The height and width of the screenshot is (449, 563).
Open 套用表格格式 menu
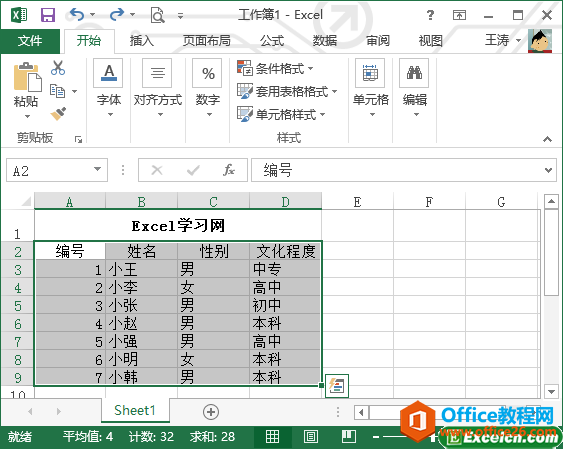click(287, 91)
